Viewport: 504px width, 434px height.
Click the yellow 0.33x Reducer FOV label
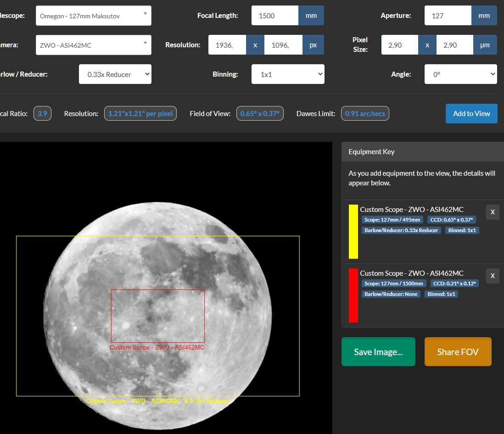click(x=158, y=401)
